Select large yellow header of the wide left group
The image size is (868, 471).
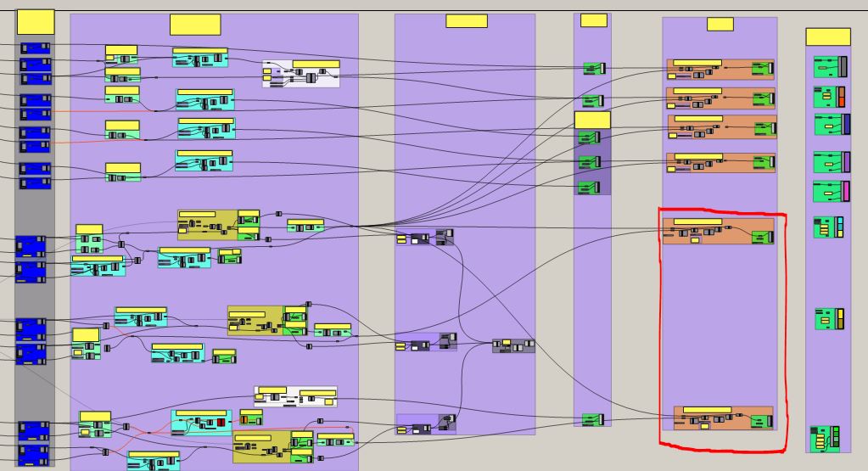tap(195, 25)
